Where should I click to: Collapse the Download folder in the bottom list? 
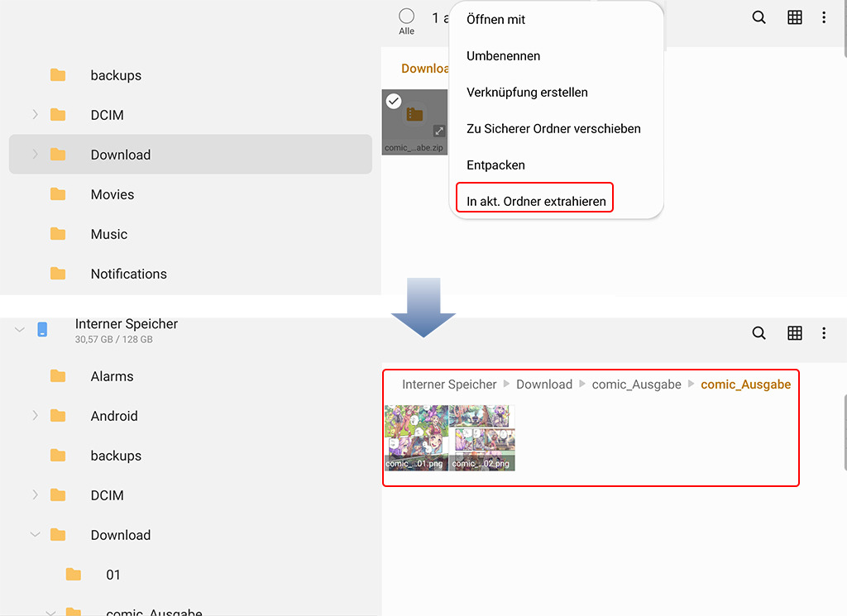(35, 535)
